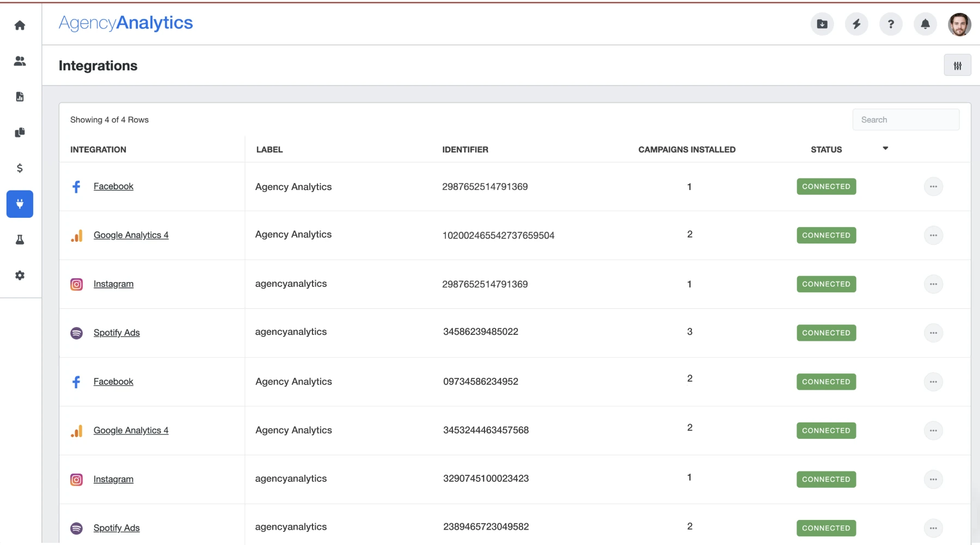Open the Templates copy icon in sidebar
The width and height of the screenshot is (980, 545).
20,132
